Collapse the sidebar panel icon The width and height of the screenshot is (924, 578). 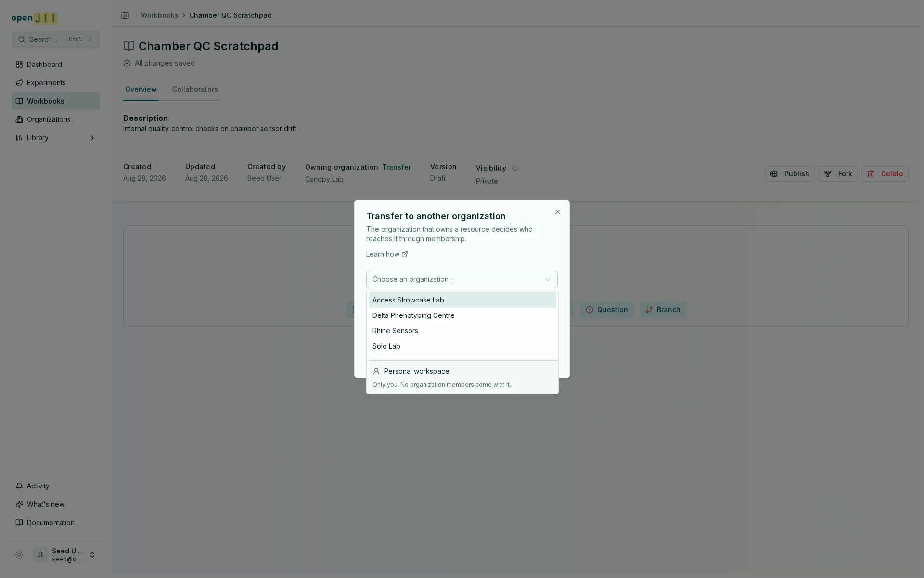coord(125,15)
